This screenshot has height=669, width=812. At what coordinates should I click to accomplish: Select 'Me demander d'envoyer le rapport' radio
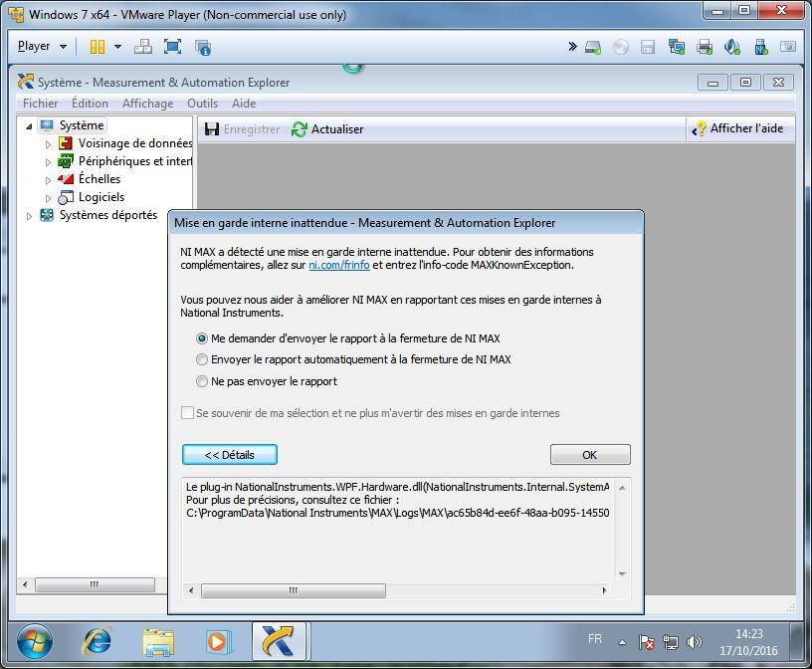202,338
